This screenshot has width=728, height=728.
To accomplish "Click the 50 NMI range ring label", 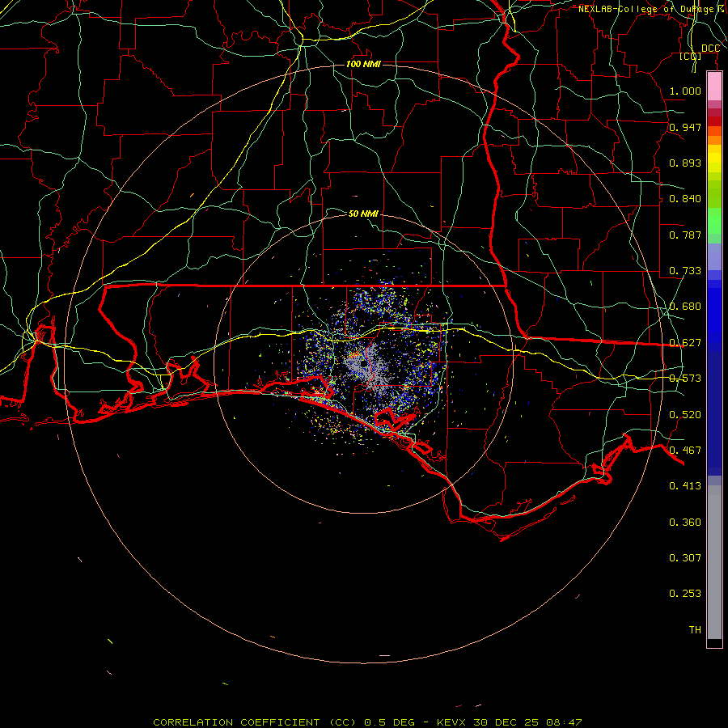I will pos(363,214).
